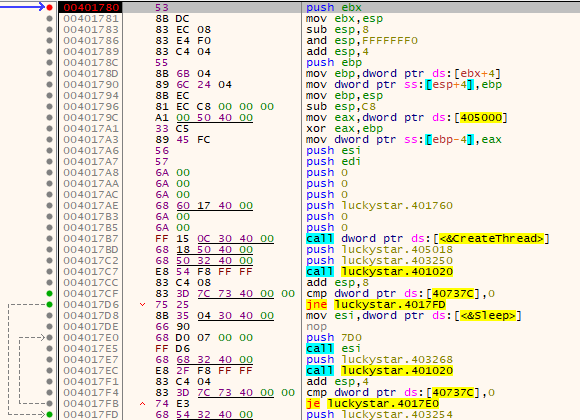Image resolution: width=580 pixels, height=420 pixels.
Task: Click green dot next to 004017D6
Action: (50, 305)
